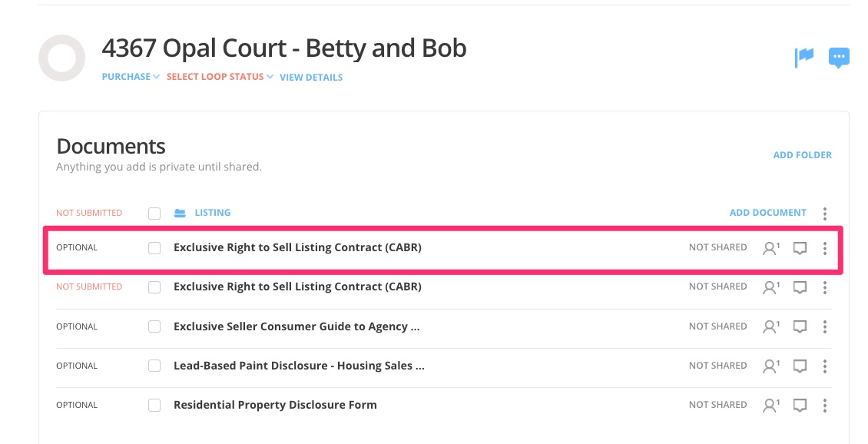The image size is (868, 444).
Task: Open three-dot menu on Residential Property Disclosure
Action: click(825, 405)
